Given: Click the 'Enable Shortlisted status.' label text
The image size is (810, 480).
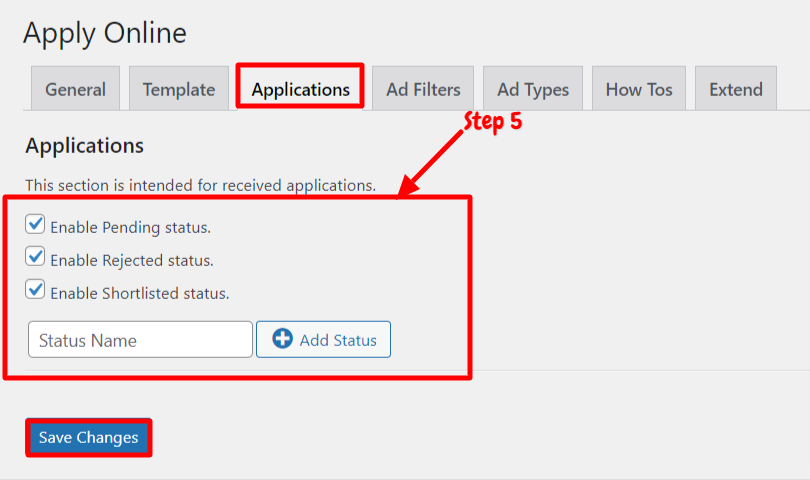Looking at the screenshot, I should pos(139,293).
